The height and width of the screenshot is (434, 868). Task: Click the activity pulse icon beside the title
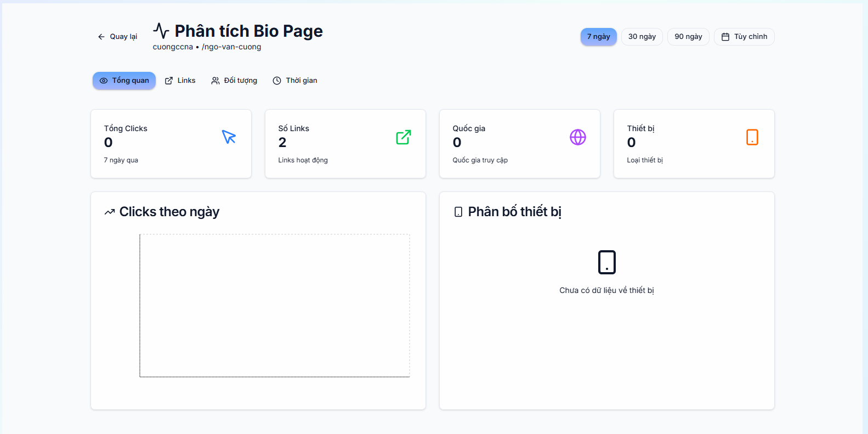click(161, 31)
